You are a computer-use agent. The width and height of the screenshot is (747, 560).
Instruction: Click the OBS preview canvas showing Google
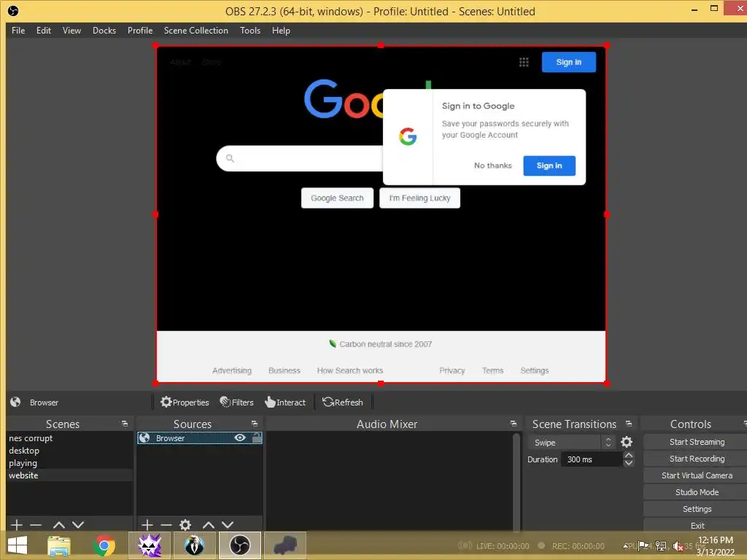[x=381, y=214]
